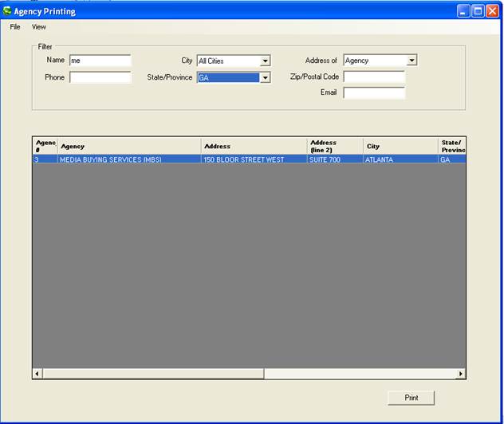Click the Name filter text field
The height and width of the screenshot is (424, 504).
100,60
